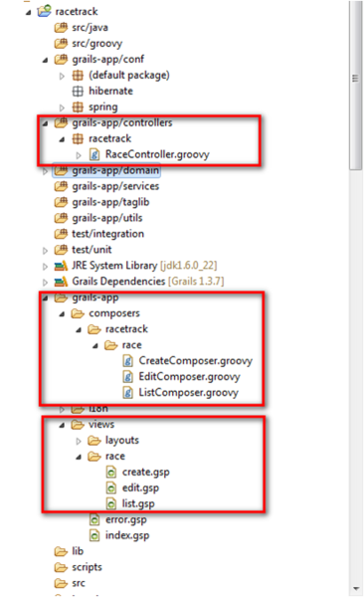The width and height of the screenshot is (364, 597).
Task: Click the RaceController.groovy file icon
Action: coord(94,154)
